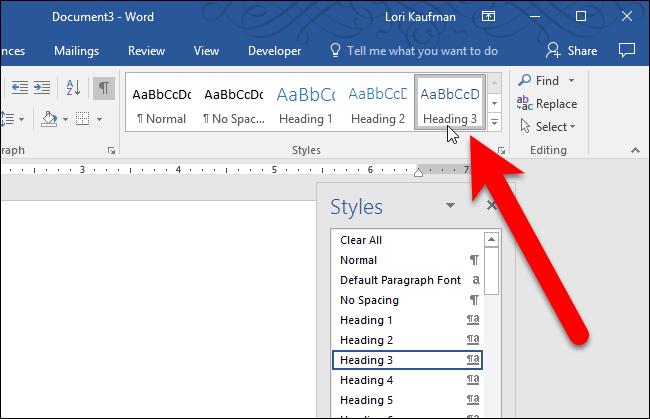Close the Styles pane
This screenshot has width=650, height=419.
click(492, 205)
